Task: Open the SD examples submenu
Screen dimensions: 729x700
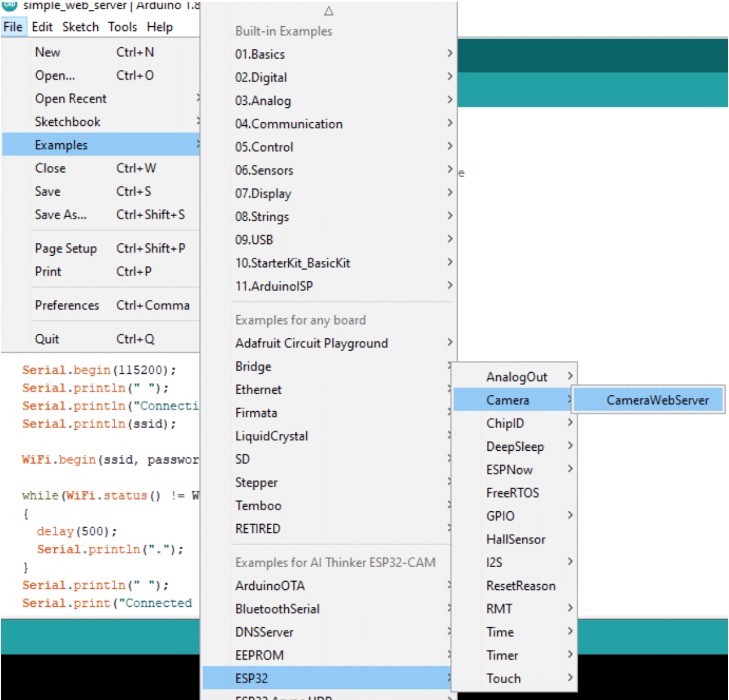Action: pyautogui.click(x=327, y=459)
